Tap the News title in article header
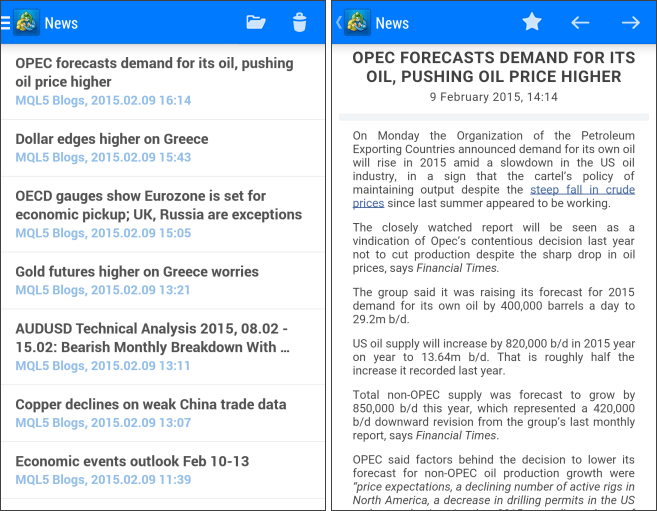 point(392,23)
